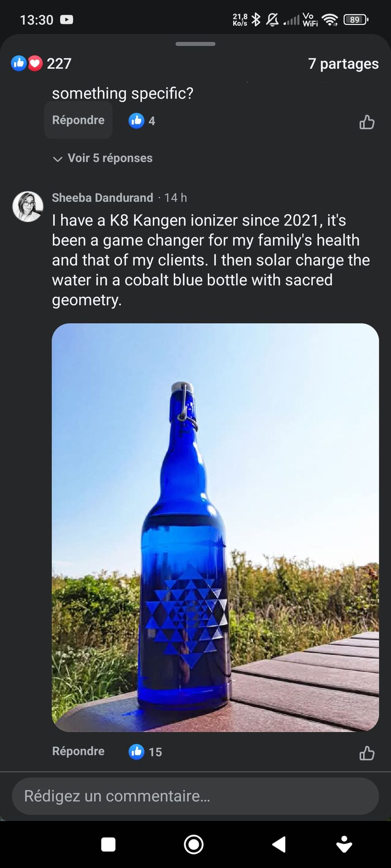Reply to Sheeba Dandurand's comment
This screenshot has height=868, width=391.
(78, 751)
